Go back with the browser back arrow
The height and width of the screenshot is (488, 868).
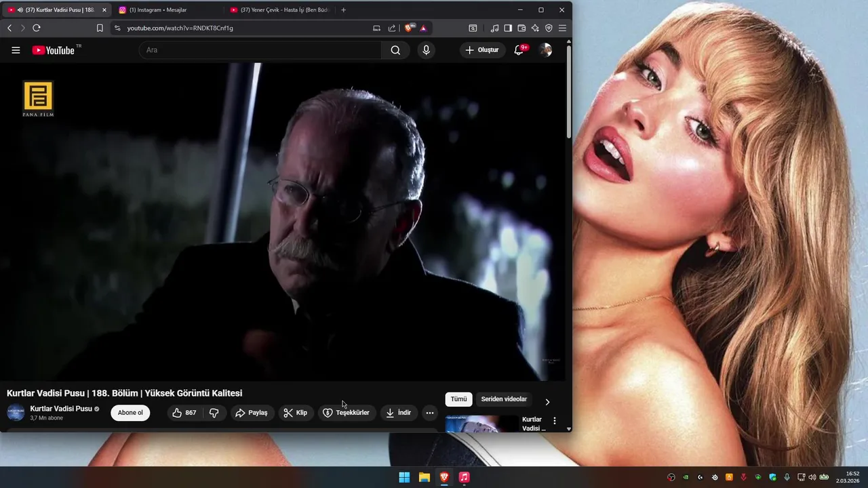[x=9, y=28]
